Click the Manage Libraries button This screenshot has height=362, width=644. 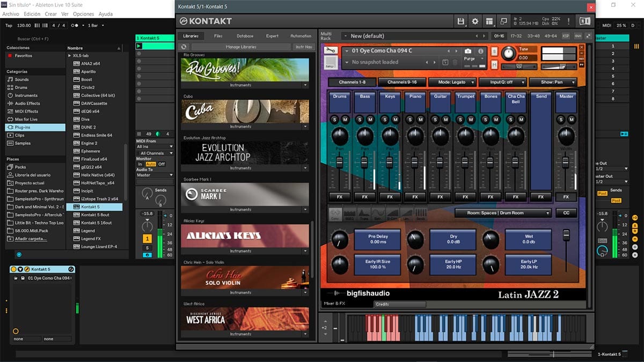coord(241,47)
